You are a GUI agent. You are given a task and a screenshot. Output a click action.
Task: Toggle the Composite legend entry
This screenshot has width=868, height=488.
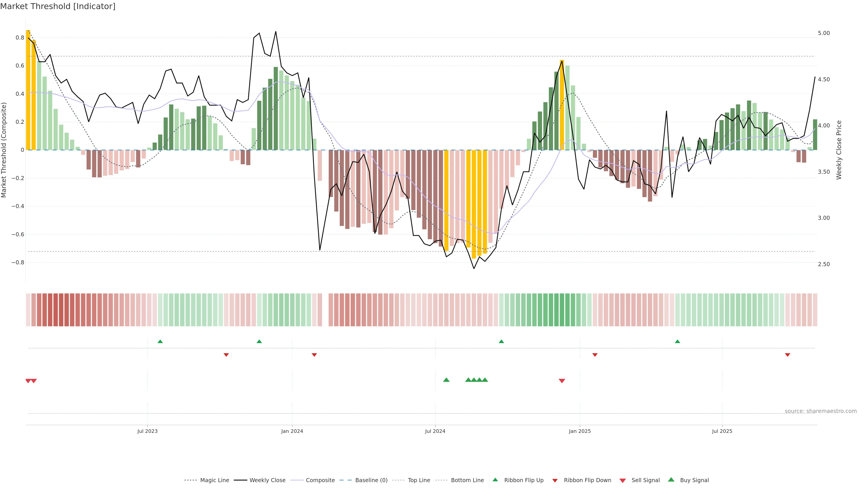click(320, 480)
